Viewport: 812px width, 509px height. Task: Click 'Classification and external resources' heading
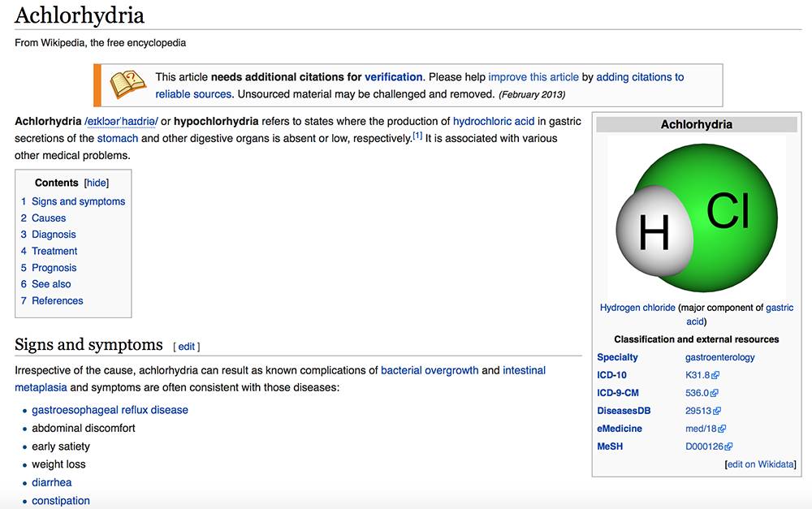click(x=697, y=339)
